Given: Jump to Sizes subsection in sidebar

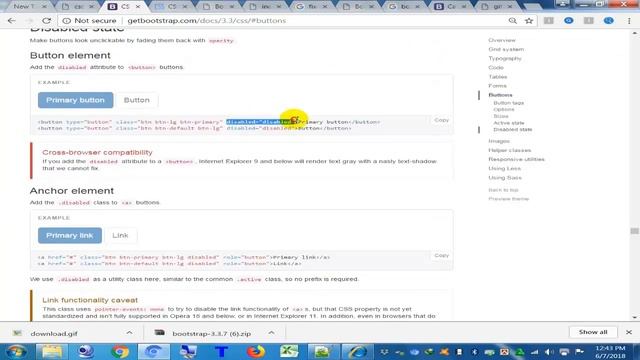Looking at the screenshot, I should [501, 116].
